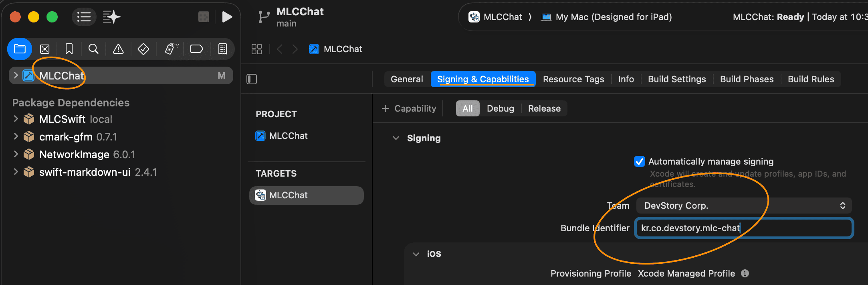Click the M modified status badge
This screenshot has width=868, height=285.
tap(221, 75)
